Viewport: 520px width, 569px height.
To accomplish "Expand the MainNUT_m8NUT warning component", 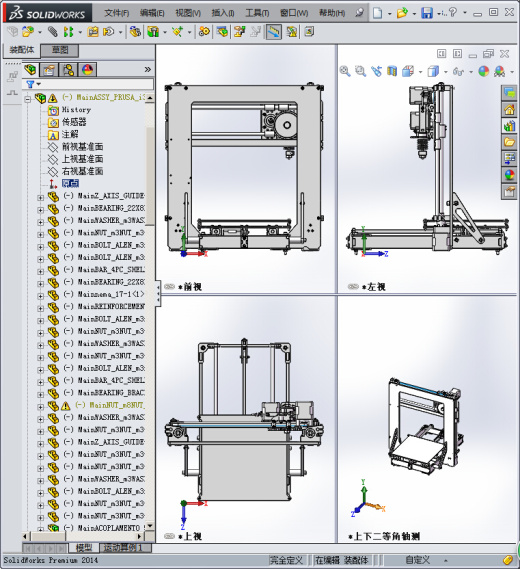I will [x=40, y=407].
